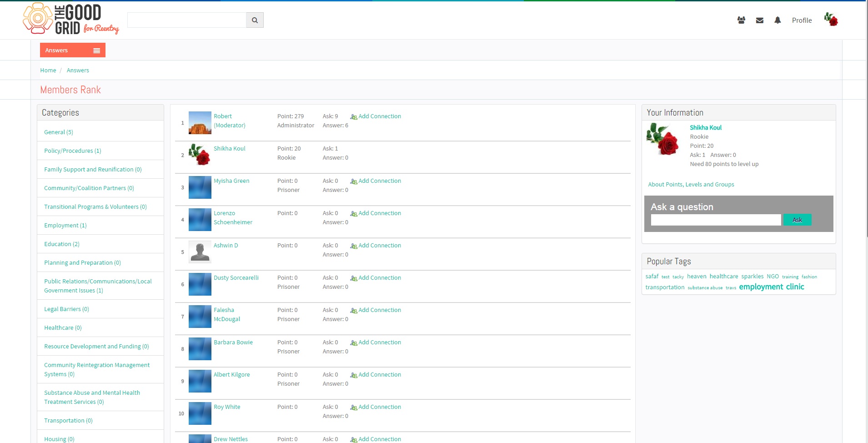
Task: Open the Answers hamburger menu icon
Action: point(96,50)
